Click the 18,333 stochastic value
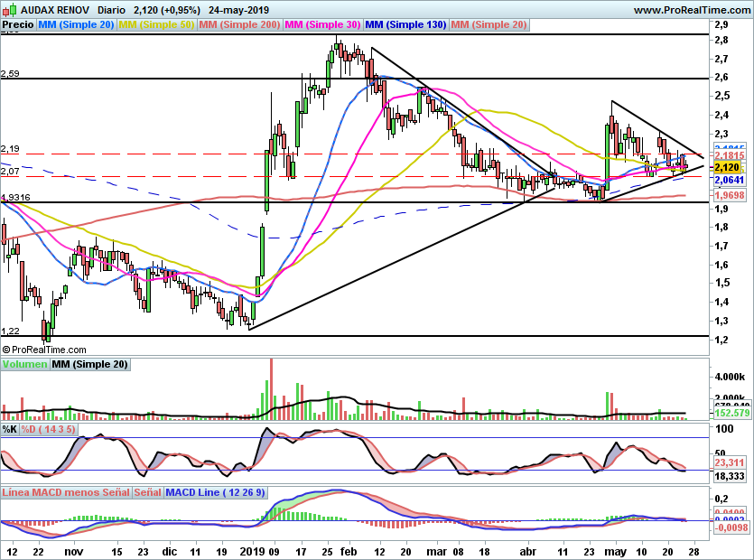Image resolution: width=754 pixels, height=560 pixels. pyautogui.click(x=729, y=476)
